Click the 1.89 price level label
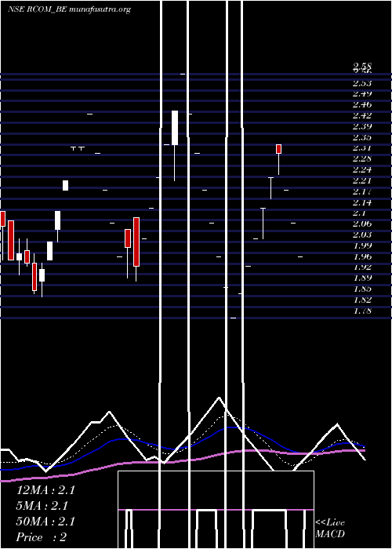This screenshot has height=549, width=392. 362,278
